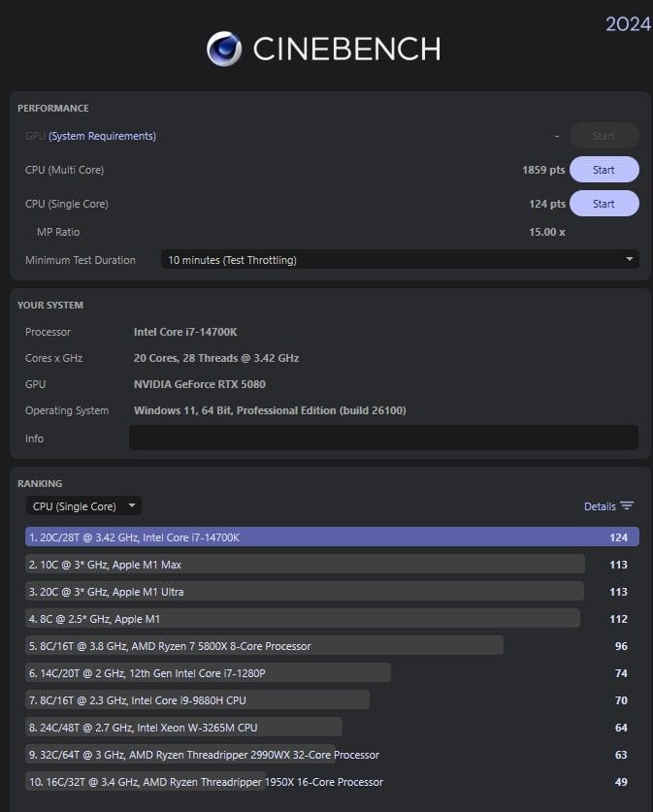Select ranking row Apple M1 Ultra
The width and height of the screenshot is (653, 812).
pyautogui.click(x=332, y=592)
